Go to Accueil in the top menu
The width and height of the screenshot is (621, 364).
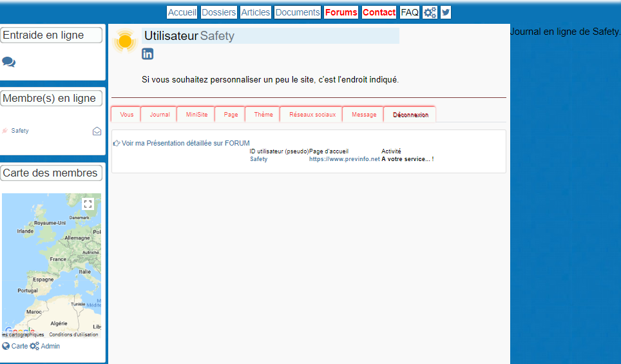182,12
